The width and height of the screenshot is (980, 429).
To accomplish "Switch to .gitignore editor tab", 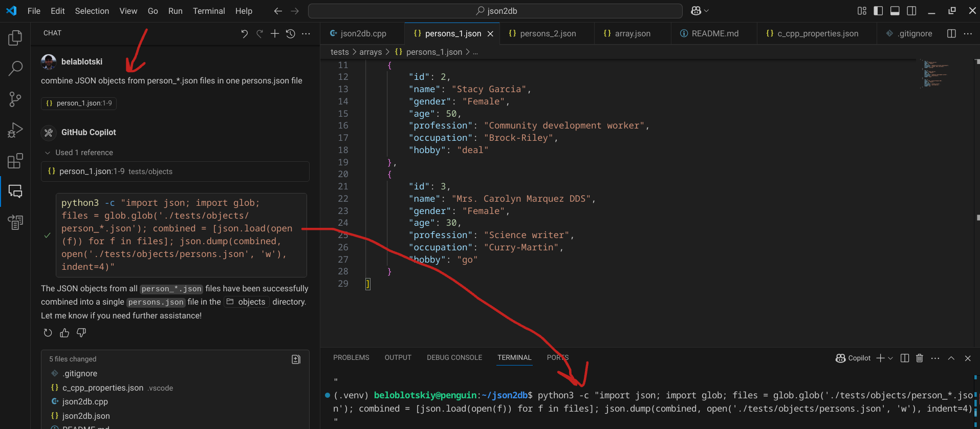I will click(x=909, y=33).
